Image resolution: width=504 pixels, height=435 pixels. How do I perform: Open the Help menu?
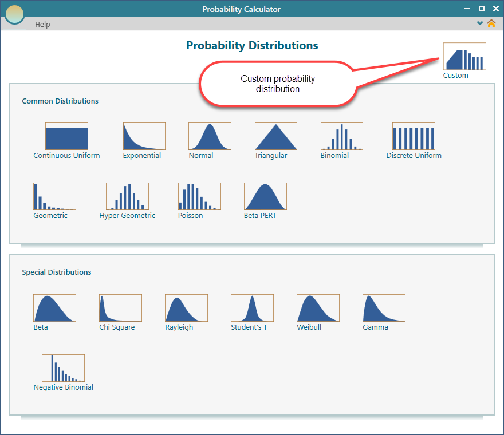pyautogui.click(x=42, y=24)
